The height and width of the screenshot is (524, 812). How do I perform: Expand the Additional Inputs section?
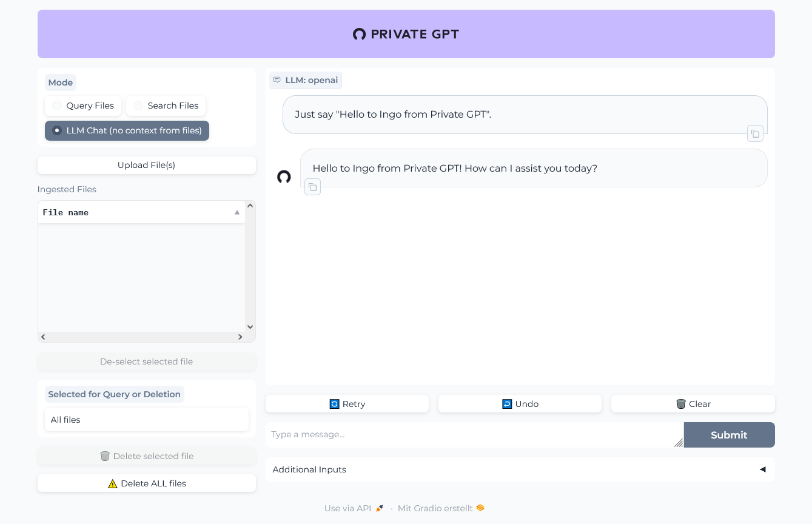click(x=520, y=469)
